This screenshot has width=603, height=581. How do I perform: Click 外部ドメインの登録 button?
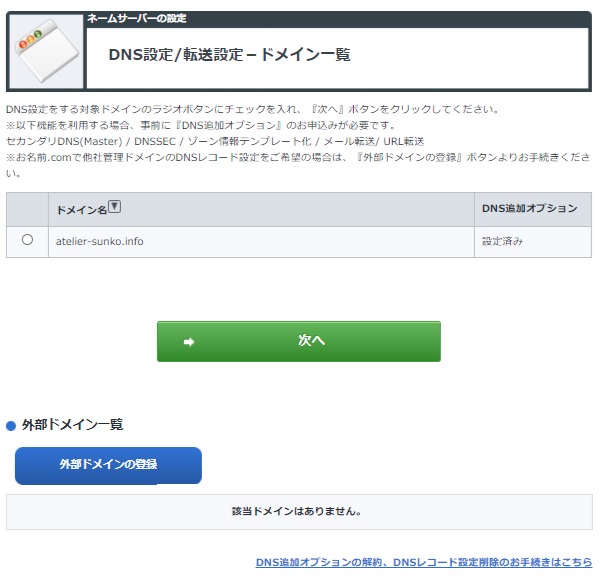click(x=108, y=466)
